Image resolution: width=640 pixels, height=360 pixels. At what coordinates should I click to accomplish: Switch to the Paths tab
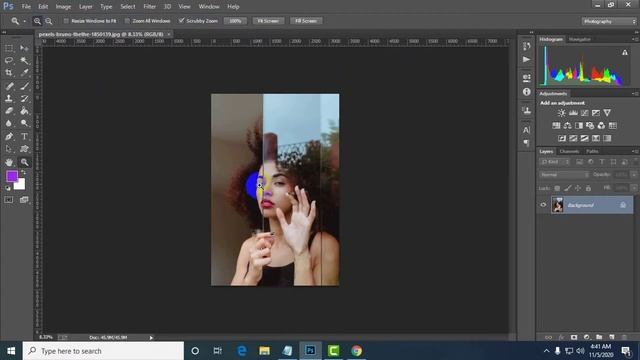[592, 151]
